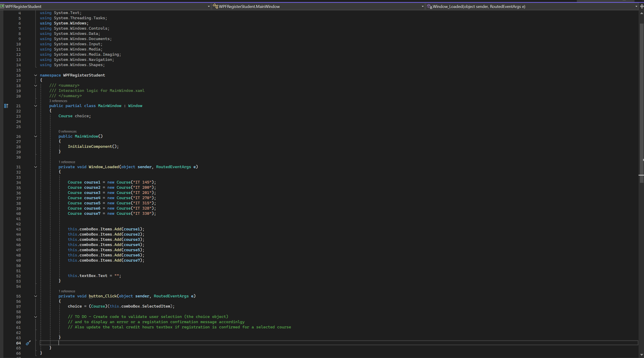Click the 'button_Click' method name on line 55
Image resolution: width=644 pixels, height=358 pixels.
(102, 296)
